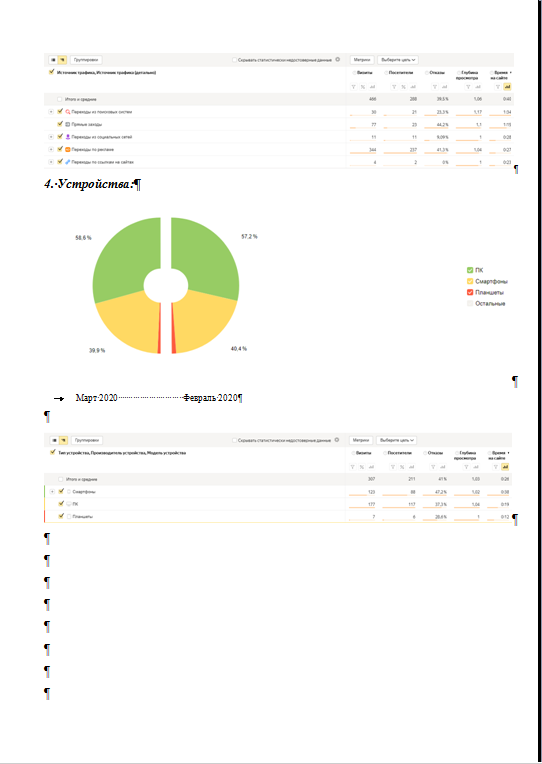
Task: Switch to tree view in traffic sources table
Action: [62, 60]
